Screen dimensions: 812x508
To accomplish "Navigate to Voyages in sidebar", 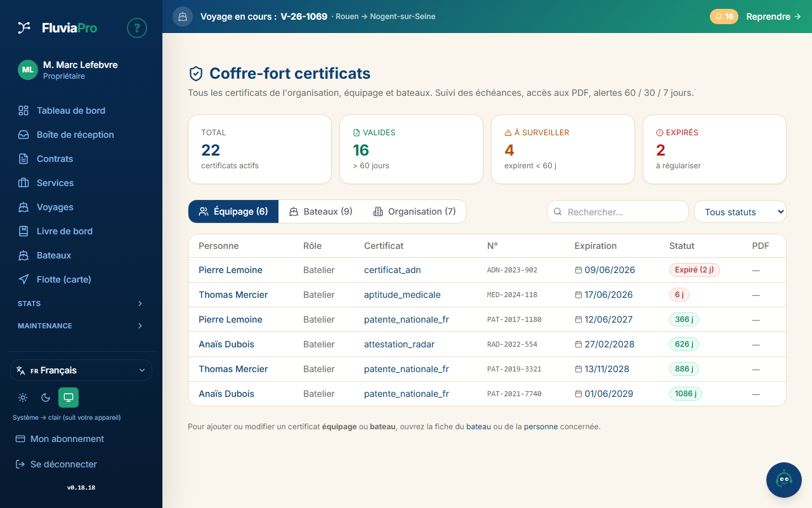I will (81, 207).
